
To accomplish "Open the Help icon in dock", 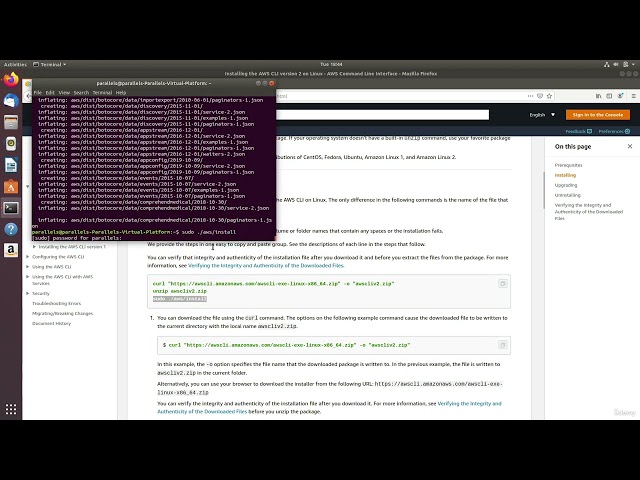I will 11,229.
